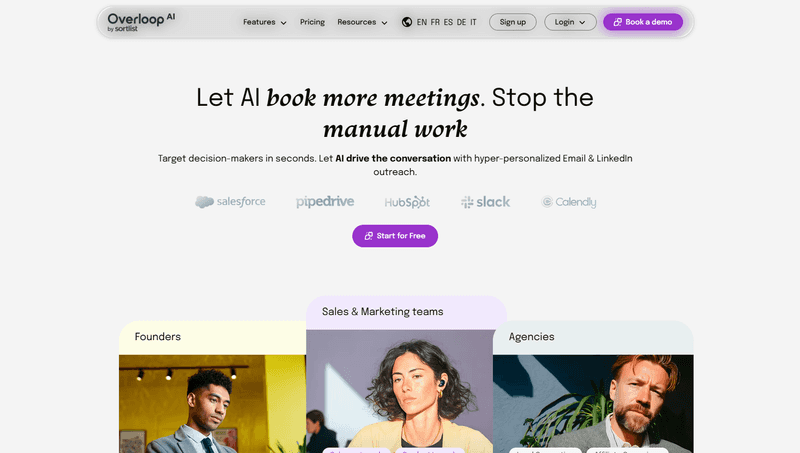This screenshot has height=453, width=800.
Task: Click the Pipedrive logo
Action: tap(325, 202)
